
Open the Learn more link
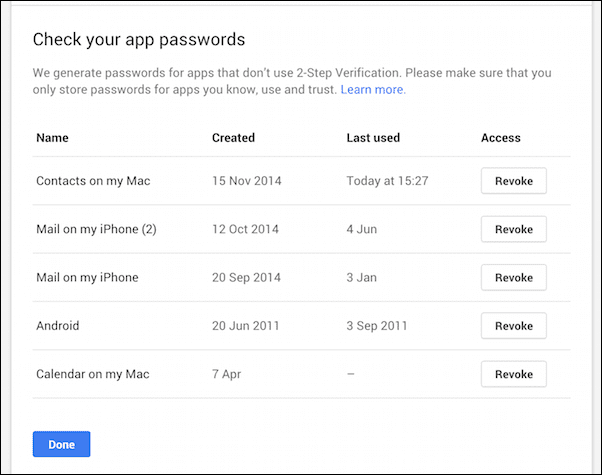[x=373, y=89]
